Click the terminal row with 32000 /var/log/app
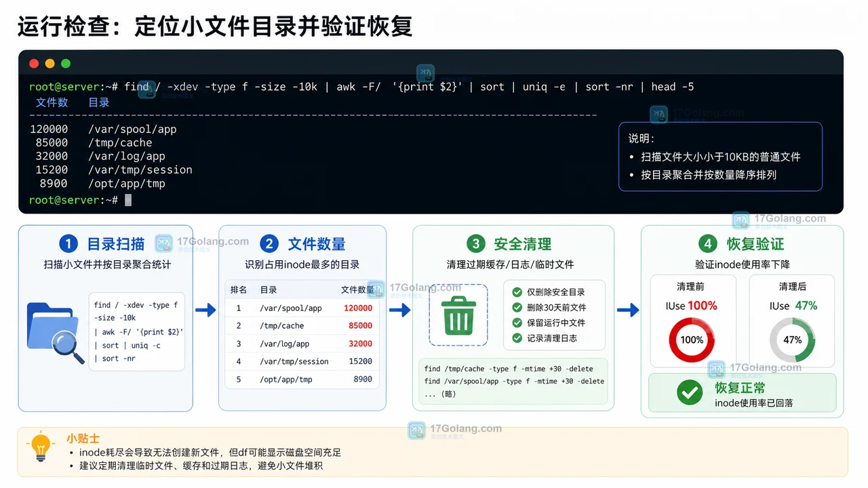Screen dimensions: 868x488 click(100, 156)
